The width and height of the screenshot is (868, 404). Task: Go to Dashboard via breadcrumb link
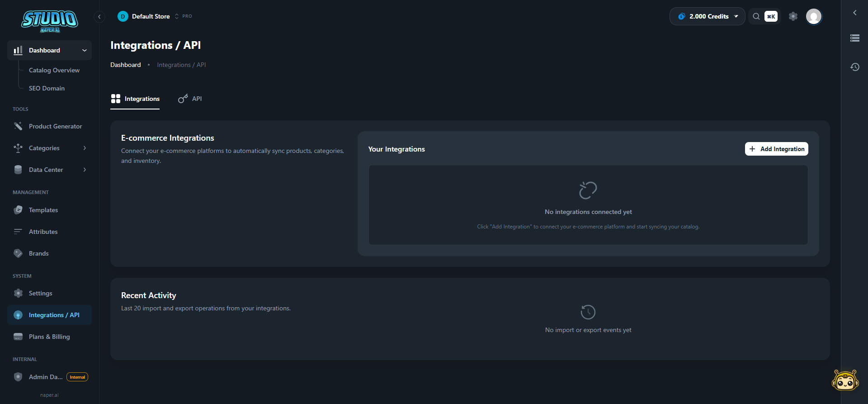click(x=125, y=65)
